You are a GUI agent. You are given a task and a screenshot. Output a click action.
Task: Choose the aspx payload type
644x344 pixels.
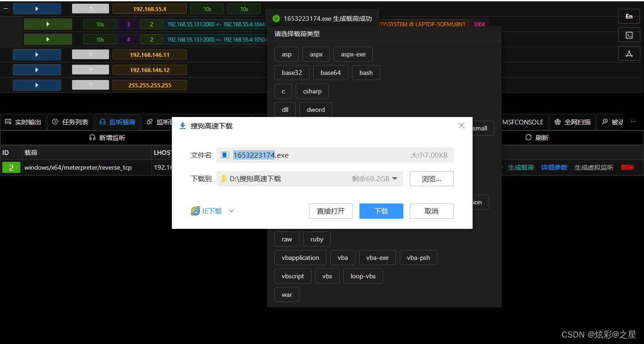pos(316,54)
